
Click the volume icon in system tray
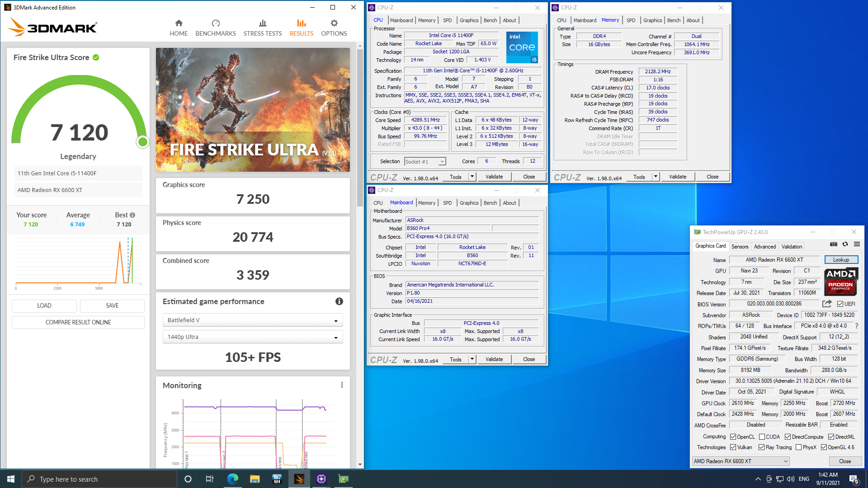791,479
